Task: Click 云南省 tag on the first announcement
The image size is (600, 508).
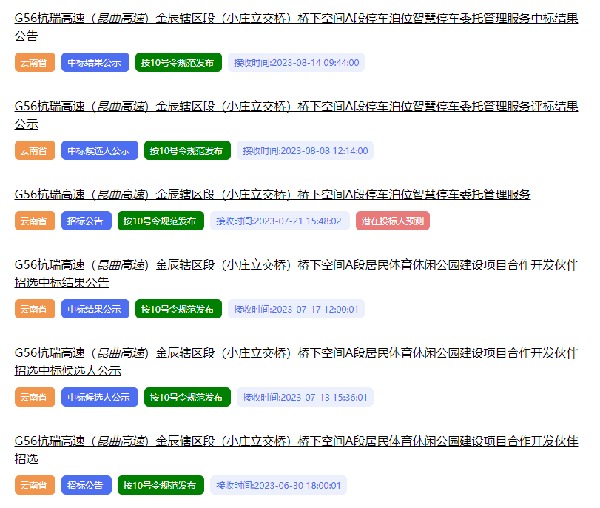Action: [34, 62]
